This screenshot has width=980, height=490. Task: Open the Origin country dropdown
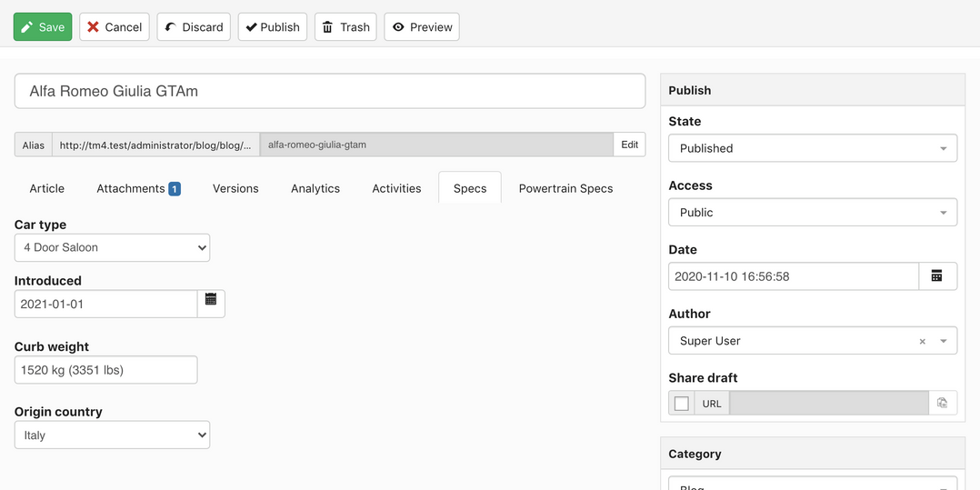pos(113,435)
